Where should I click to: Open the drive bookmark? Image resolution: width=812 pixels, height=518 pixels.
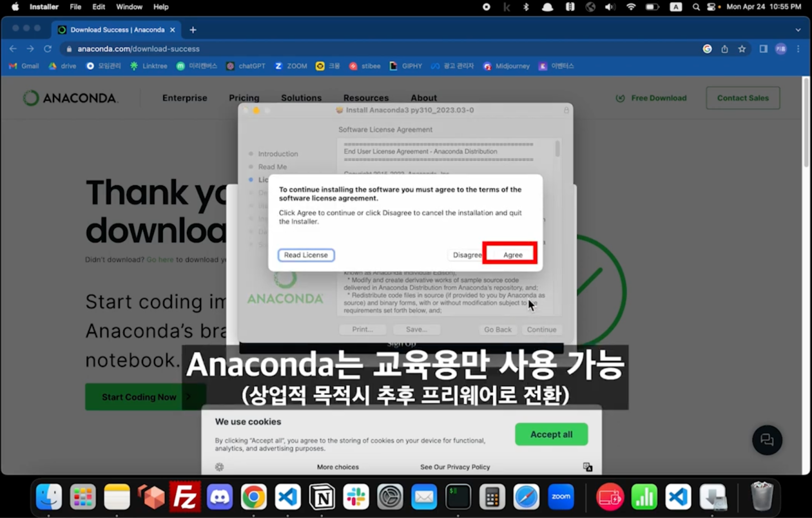coord(62,66)
